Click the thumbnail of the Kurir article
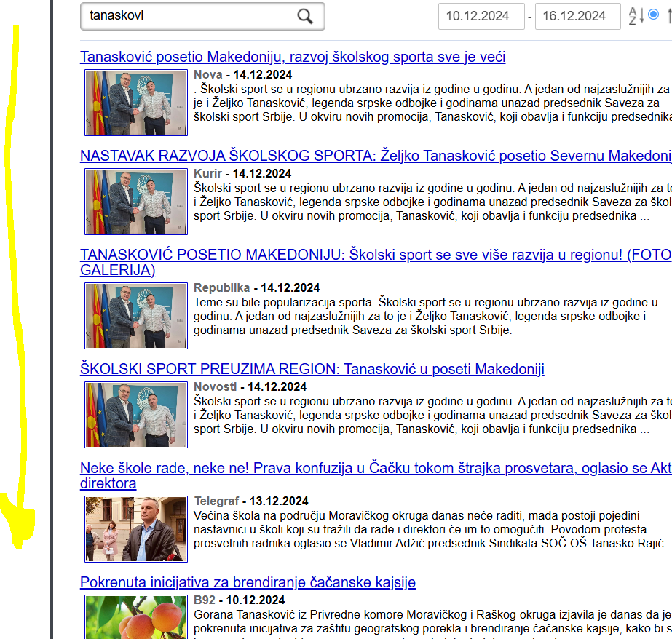The width and height of the screenshot is (672, 639). (136, 202)
